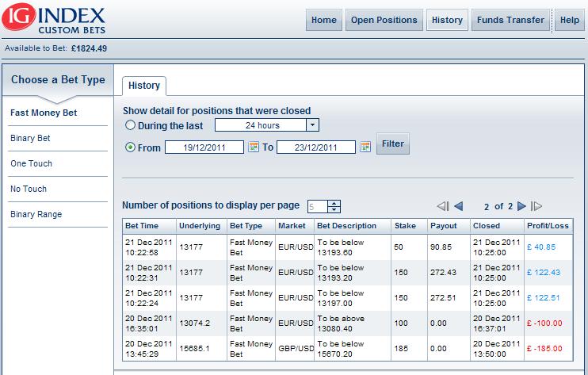The image size is (588, 375).
Task: Click description 'To be above 13080.40'
Action: 341,323
